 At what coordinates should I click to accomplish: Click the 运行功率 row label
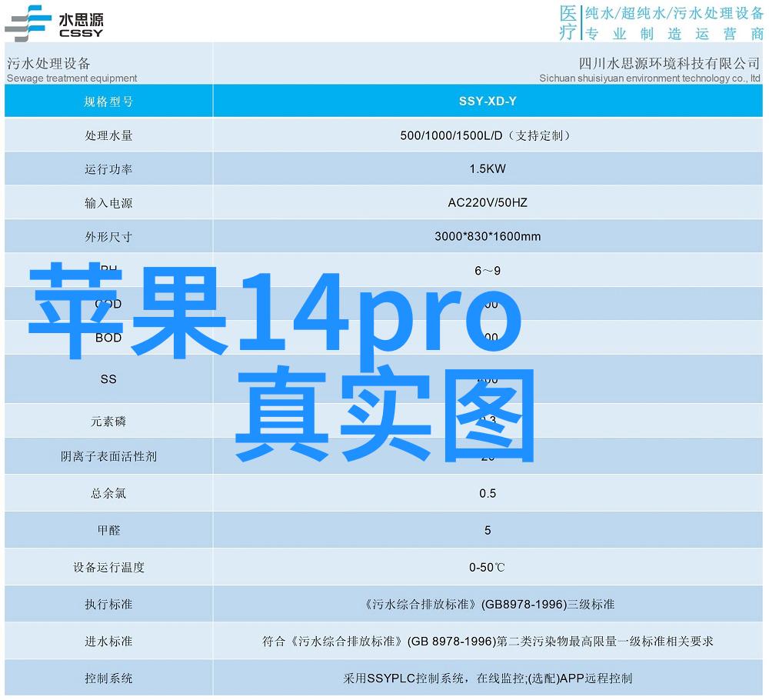(x=108, y=169)
